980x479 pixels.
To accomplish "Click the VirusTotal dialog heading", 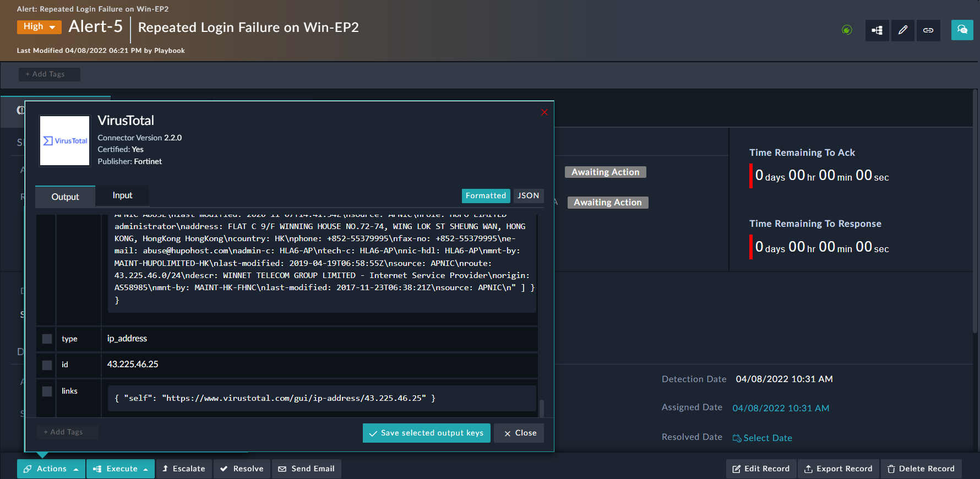I will point(126,121).
